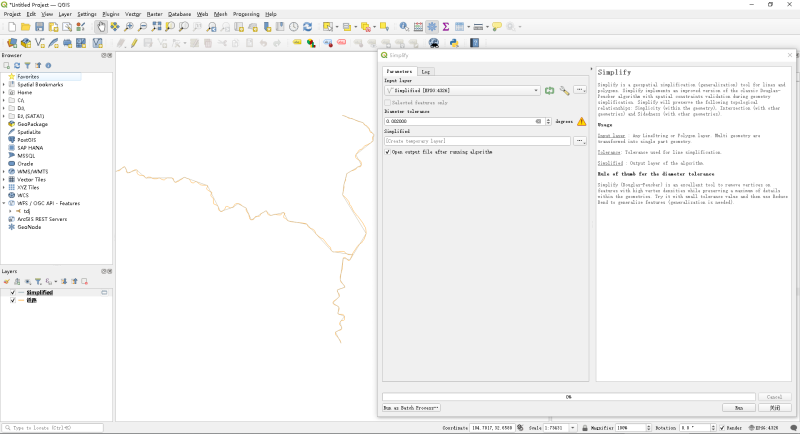Filter the legend funnel icon
Viewport: 800px width, 434px height.
pos(38,282)
